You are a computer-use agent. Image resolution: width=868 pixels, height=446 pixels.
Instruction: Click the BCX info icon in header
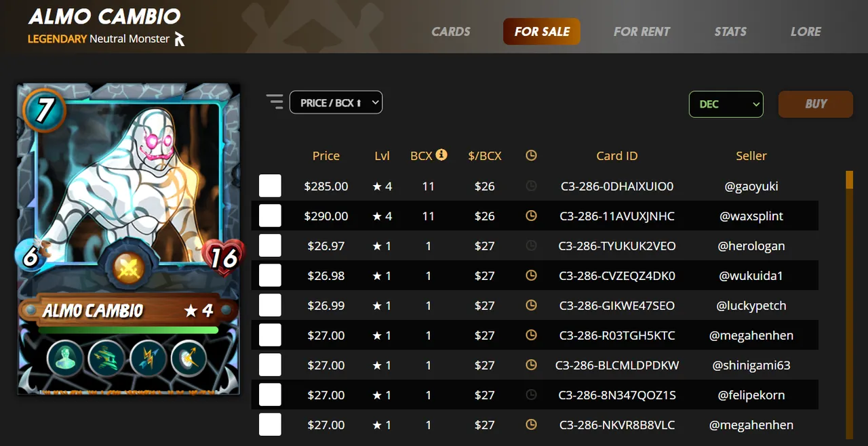(x=441, y=155)
